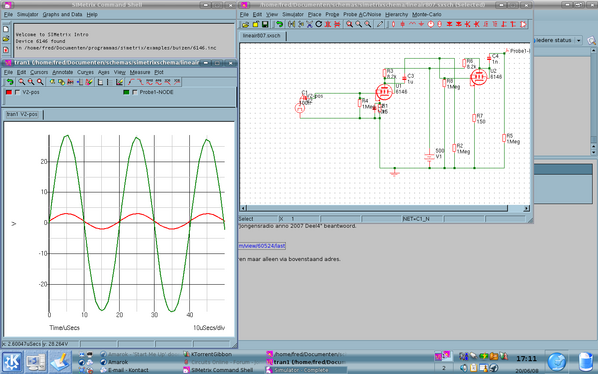Screen dimensions: 598x374
Task: Select the pencil wire tool in schematic
Action: [379, 24]
